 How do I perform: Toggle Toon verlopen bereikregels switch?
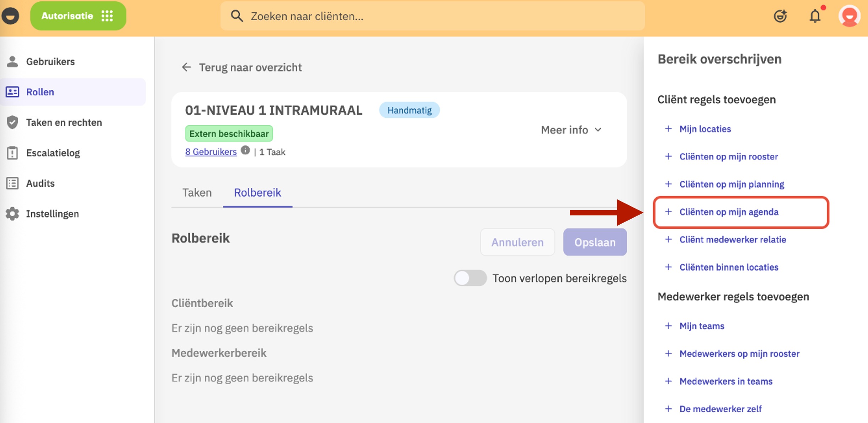point(470,278)
